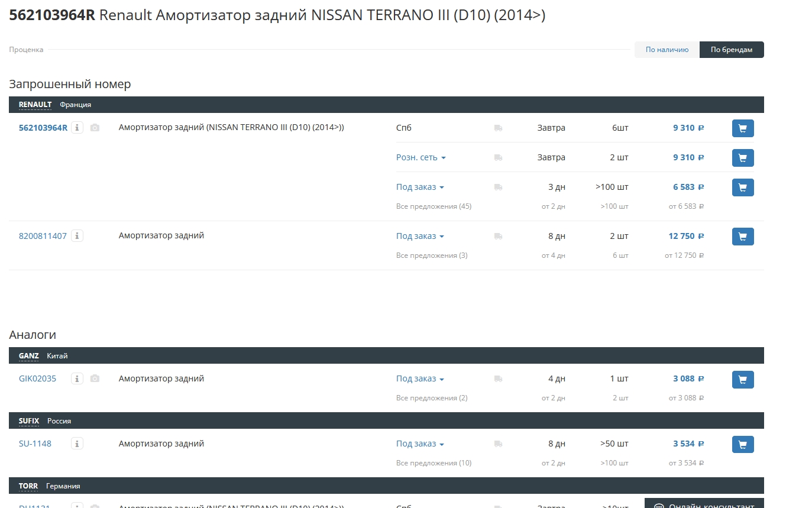This screenshot has height=508, width=812.
Task: Open photo camera icon for 562103964R
Action: 95,128
